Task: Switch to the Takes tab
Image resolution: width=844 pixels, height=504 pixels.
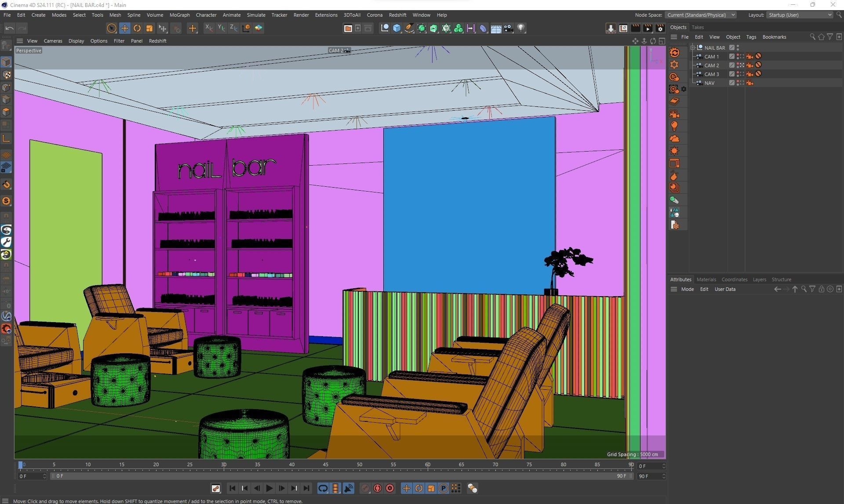Action: tap(698, 27)
